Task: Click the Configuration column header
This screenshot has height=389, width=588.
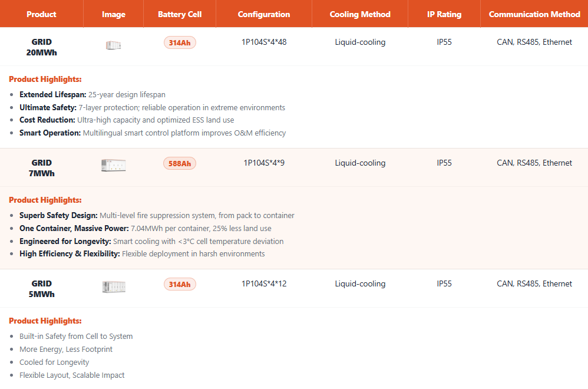Action: coord(264,14)
